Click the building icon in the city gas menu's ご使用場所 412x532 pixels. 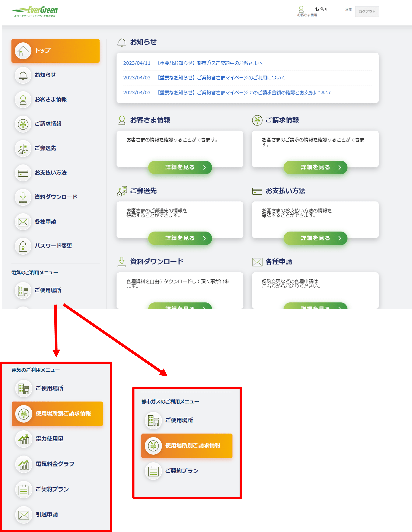(153, 421)
